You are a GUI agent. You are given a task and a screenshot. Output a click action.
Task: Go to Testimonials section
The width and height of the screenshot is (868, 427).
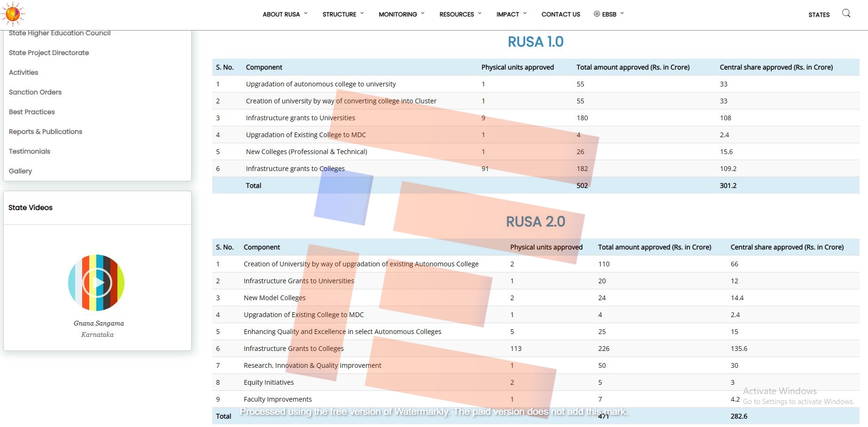(30, 151)
